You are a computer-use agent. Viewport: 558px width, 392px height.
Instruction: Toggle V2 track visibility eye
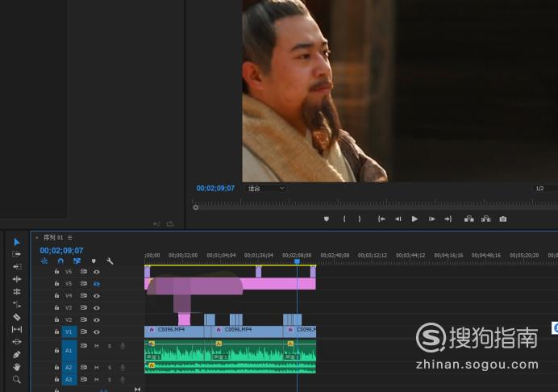[97, 319]
